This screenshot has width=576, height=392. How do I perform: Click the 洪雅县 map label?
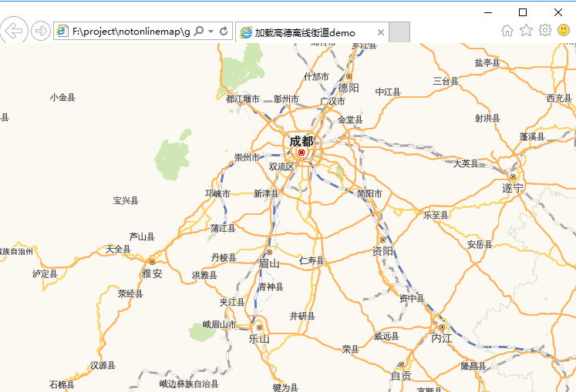click(x=204, y=275)
